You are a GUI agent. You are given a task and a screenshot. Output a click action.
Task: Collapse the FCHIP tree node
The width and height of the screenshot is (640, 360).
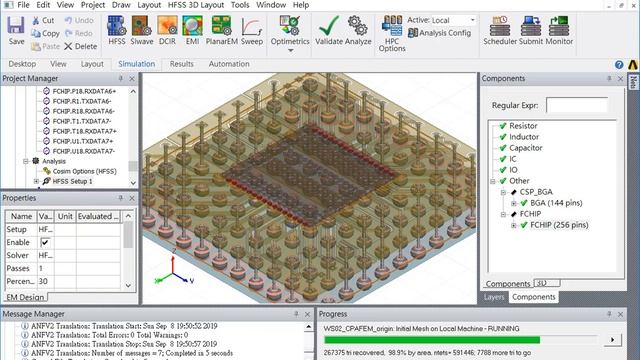503,214
